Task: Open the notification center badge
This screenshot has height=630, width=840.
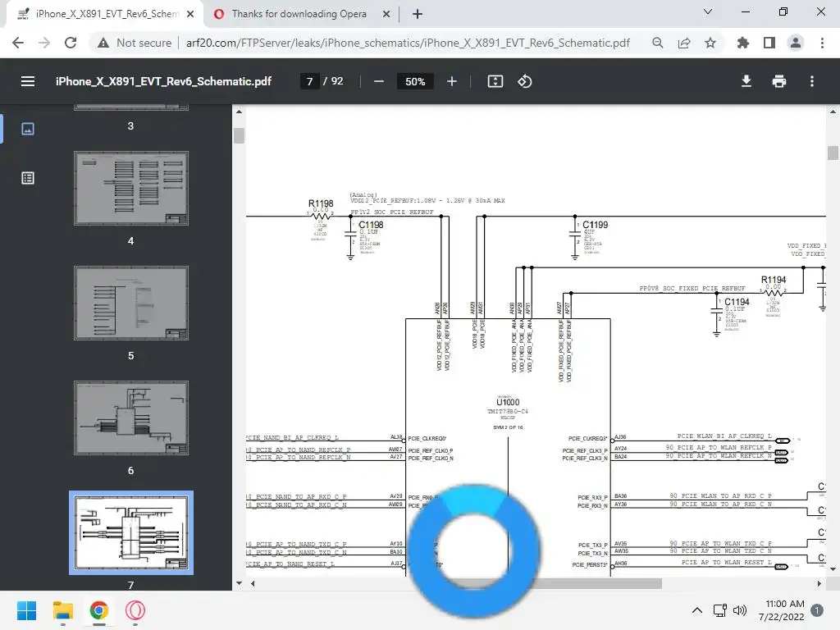Action: point(817,610)
